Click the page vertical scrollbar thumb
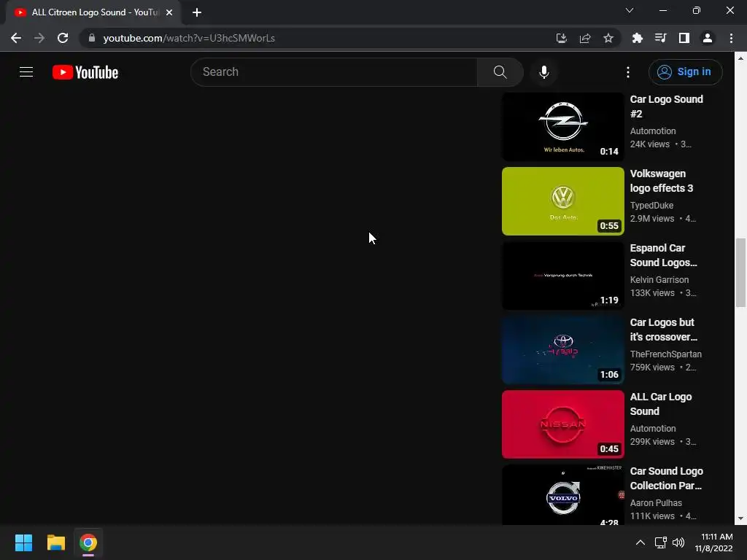Screen dimensions: 747x560 (740, 273)
